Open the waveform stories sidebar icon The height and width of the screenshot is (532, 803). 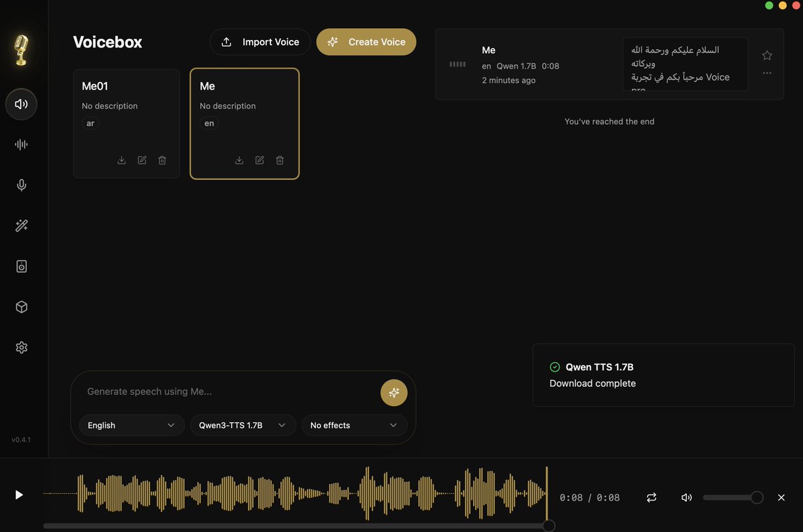21,145
